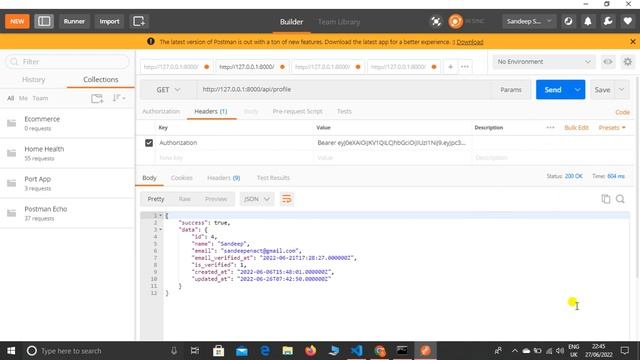Click the Import button
640x360 pixels.
109,21
